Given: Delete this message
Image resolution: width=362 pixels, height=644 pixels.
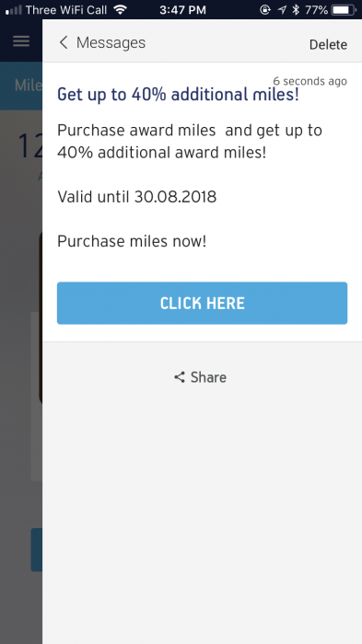Looking at the screenshot, I should click(x=328, y=44).
